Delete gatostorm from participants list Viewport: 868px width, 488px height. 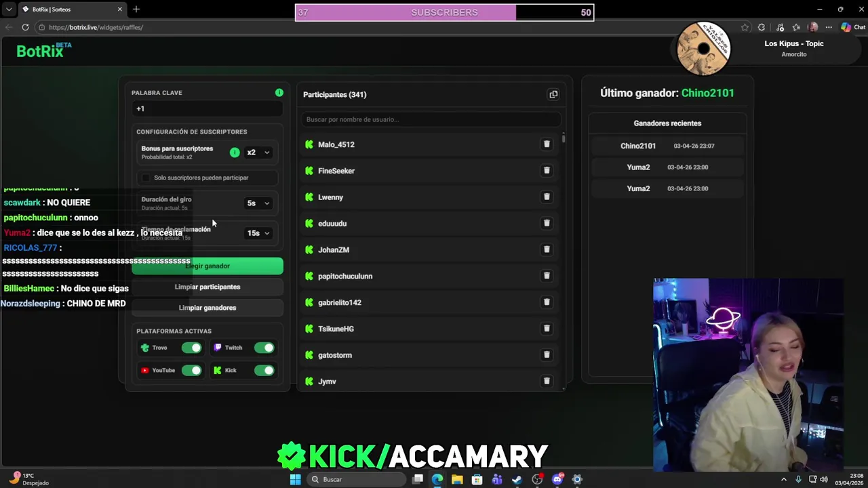point(547,355)
